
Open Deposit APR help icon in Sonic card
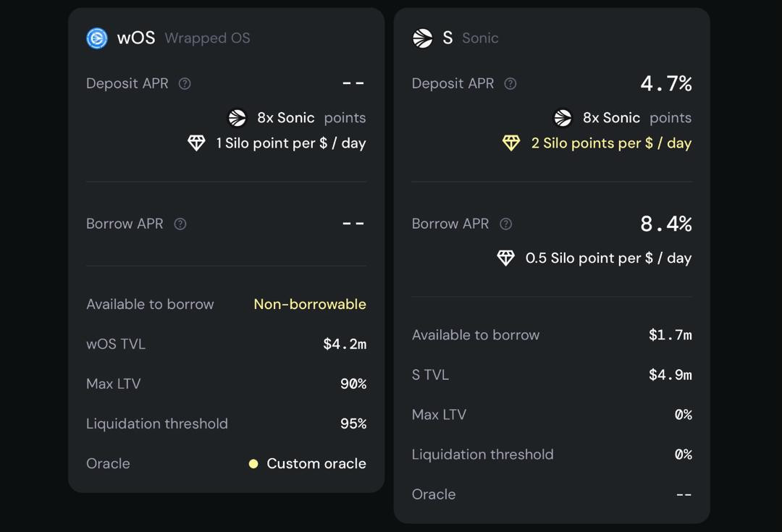(x=510, y=84)
